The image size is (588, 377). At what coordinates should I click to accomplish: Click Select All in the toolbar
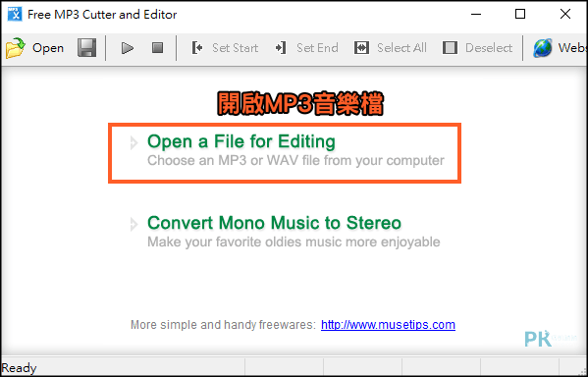(390, 48)
